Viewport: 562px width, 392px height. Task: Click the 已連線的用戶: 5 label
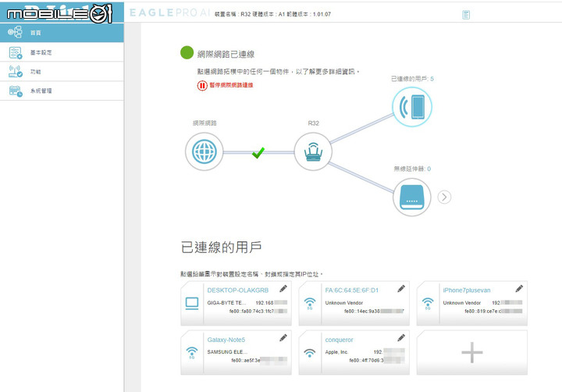[412, 79]
